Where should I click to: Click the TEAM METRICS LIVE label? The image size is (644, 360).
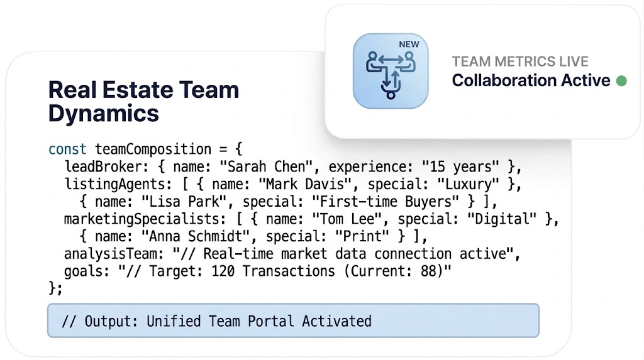click(520, 62)
